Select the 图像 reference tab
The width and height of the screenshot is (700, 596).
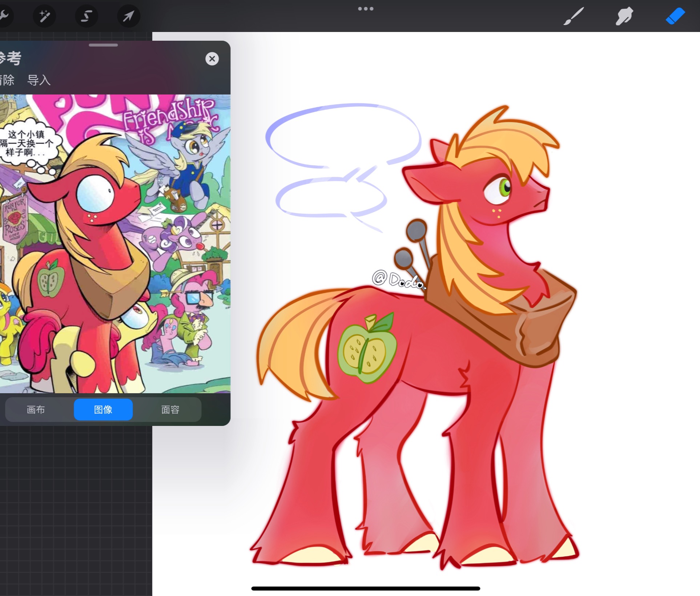coord(103,410)
